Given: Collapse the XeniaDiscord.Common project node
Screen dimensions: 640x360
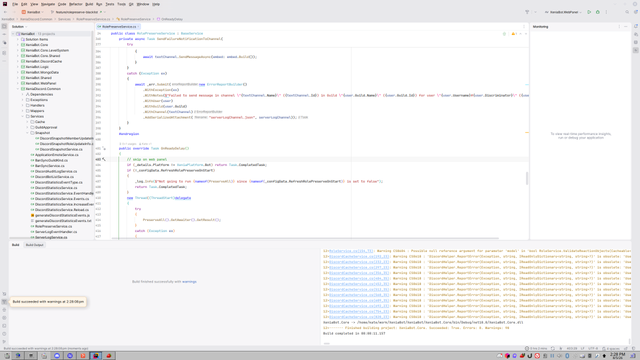Looking at the screenshot, I should coord(18,89).
